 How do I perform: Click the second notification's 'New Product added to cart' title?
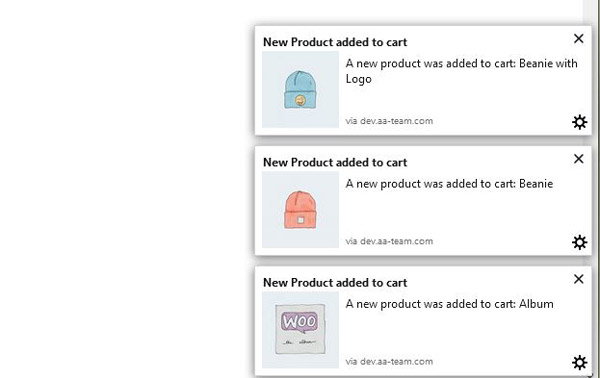[x=335, y=162]
